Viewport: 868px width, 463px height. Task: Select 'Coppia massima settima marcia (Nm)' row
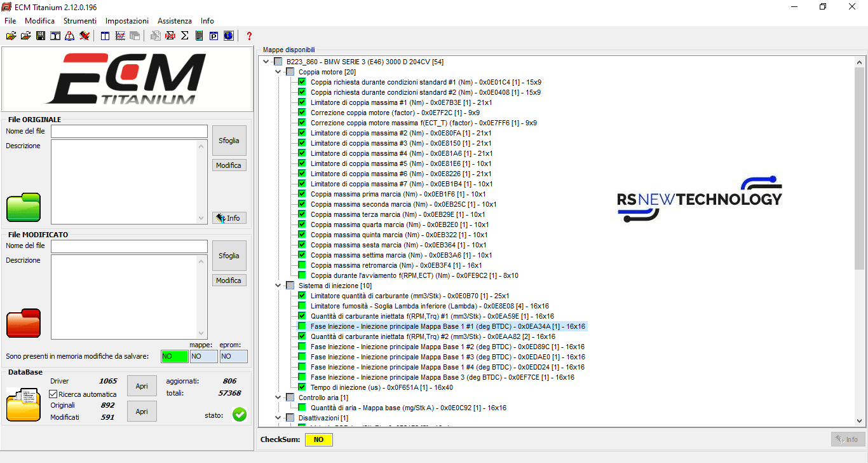pos(401,255)
